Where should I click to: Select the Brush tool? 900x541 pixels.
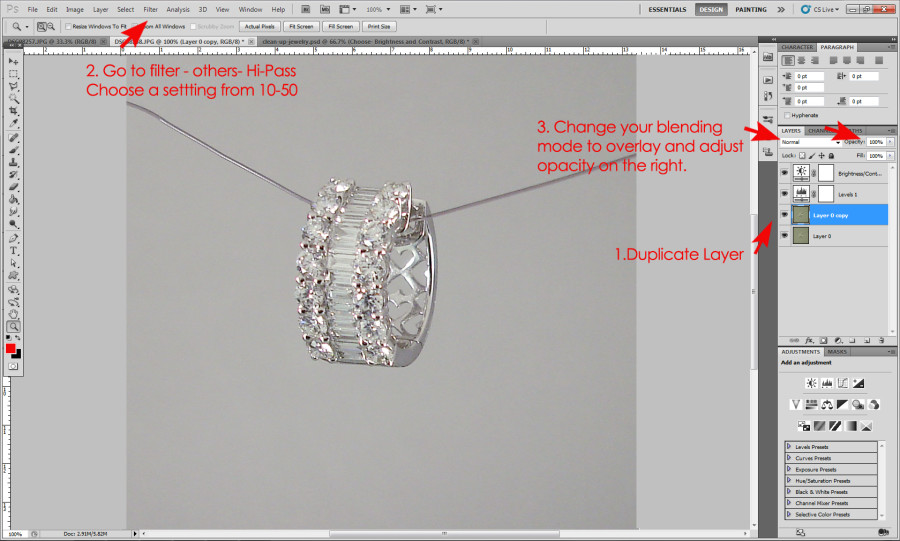coord(13,150)
